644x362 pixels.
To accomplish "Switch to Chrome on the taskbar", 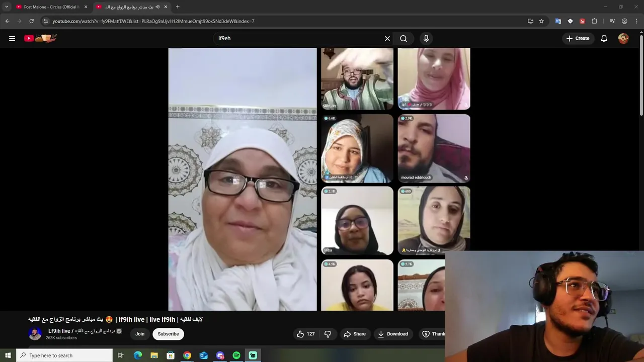I will [x=187, y=355].
